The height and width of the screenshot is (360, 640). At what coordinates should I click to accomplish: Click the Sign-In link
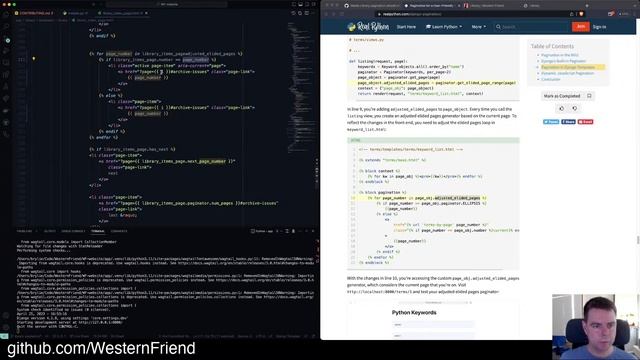[599, 27]
